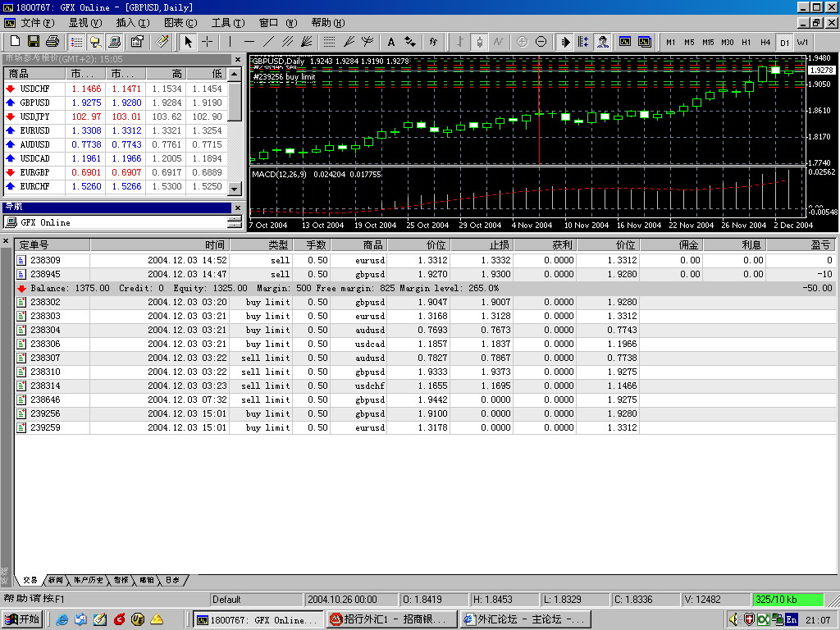
Task: Select the vertical line tool
Action: pyautogui.click(x=230, y=41)
